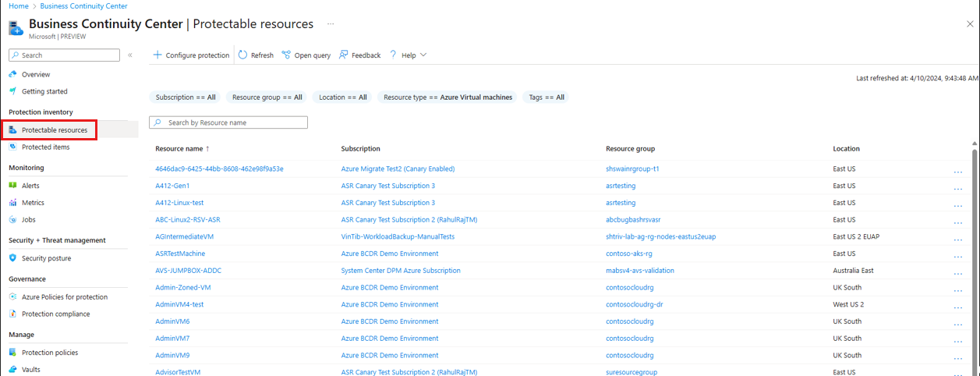Viewport: 980px width, 376px height.
Task: Go to Protected items in sidebar
Action: [x=45, y=147]
